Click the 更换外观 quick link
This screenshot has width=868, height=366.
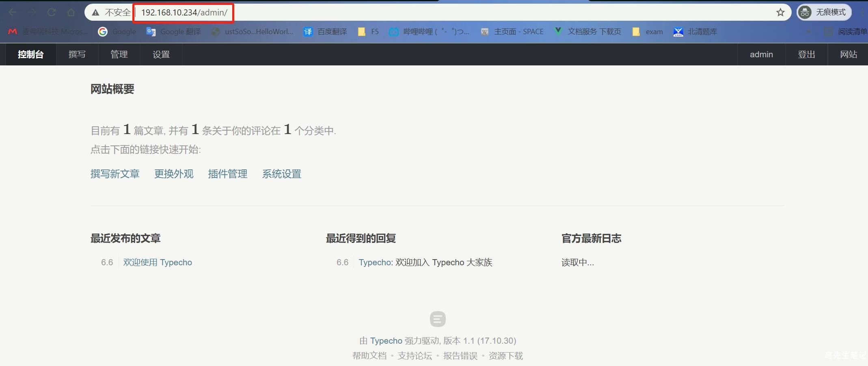coord(174,174)
